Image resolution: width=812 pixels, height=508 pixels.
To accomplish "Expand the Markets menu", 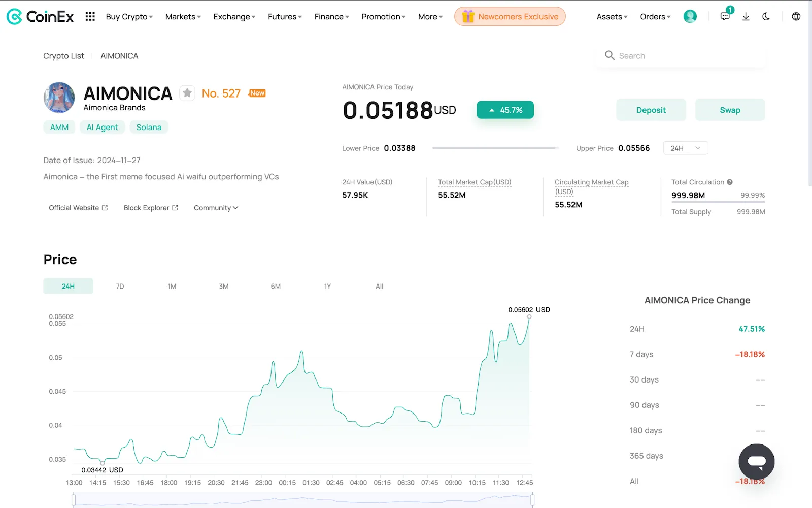I will [183, 17].
